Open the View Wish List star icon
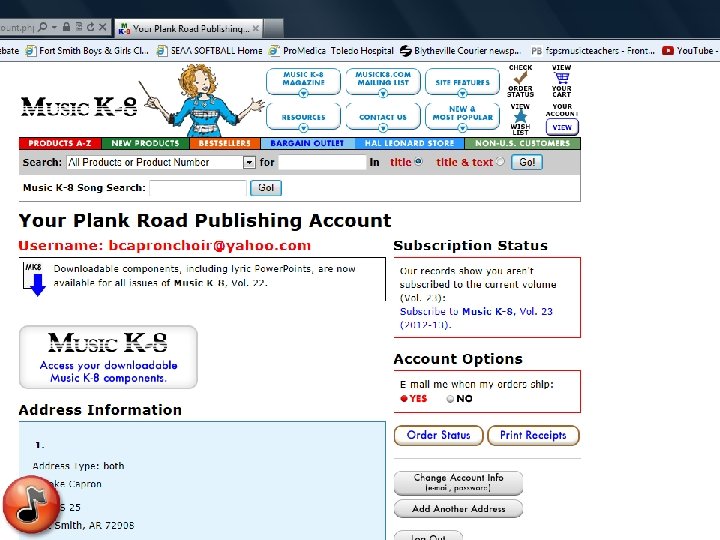Viewport: 720px width, 540px height. [520, 116]
